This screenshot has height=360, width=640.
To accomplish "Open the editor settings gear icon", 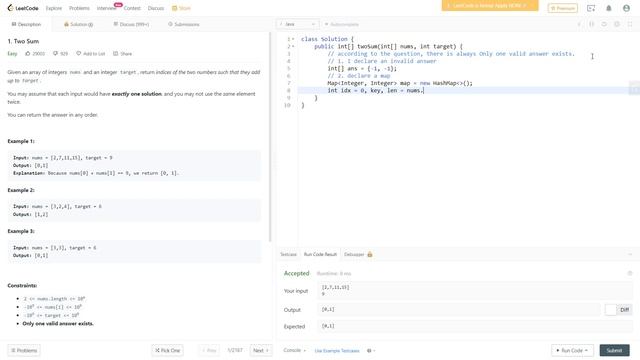I will pos(617,24).
